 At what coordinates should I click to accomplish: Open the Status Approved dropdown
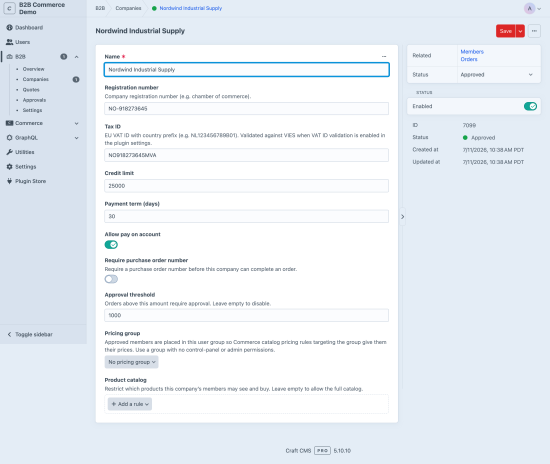[x=498, y=75]
